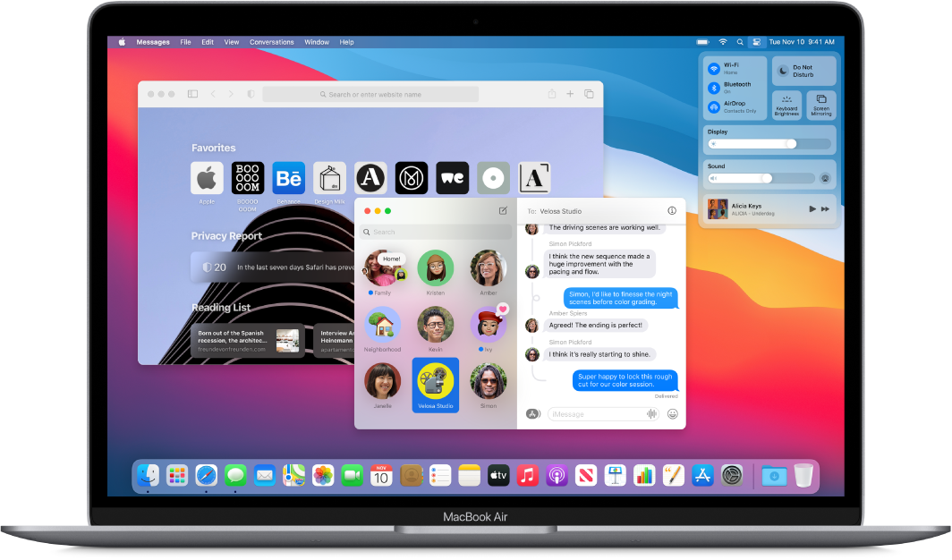Open Podcasts from the Dock
The height and width of the screenshot is (560, 952).
[555, 476]
